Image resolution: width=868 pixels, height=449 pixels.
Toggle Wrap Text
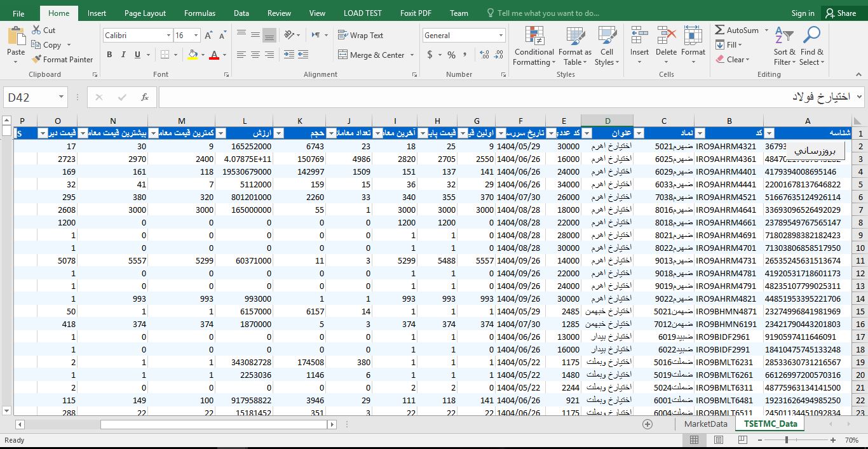[x=361, y=36]
